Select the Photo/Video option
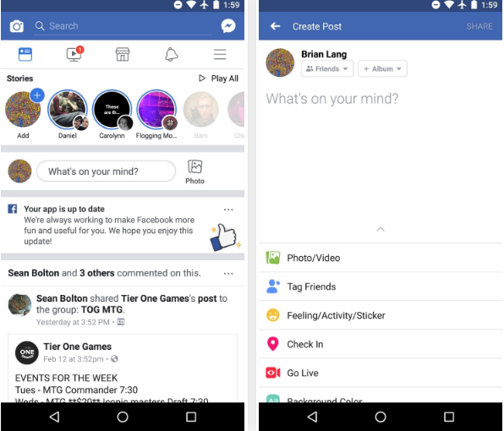 point(381,258)
